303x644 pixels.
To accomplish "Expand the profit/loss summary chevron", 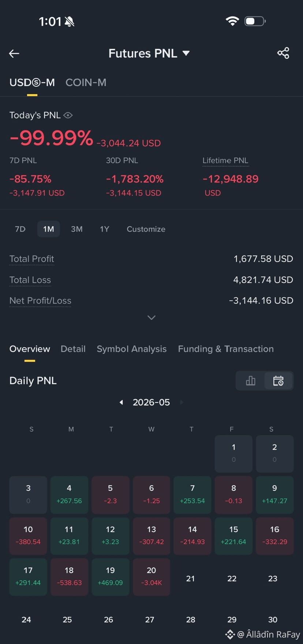I will (151, 317).
